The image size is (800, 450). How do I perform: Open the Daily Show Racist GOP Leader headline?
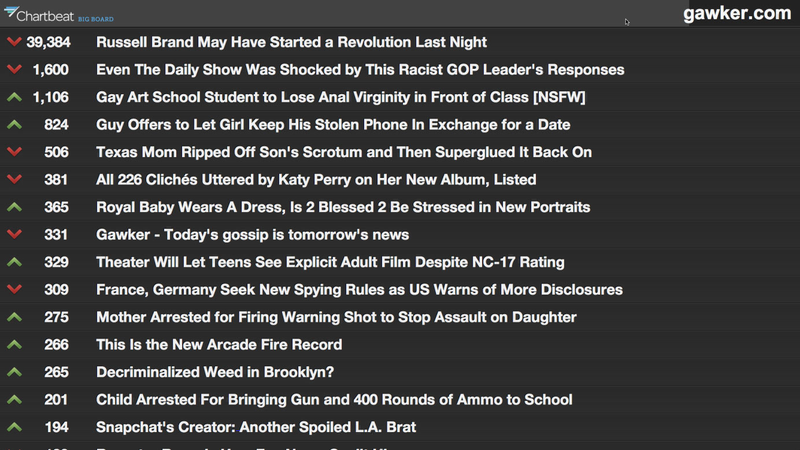360,69
